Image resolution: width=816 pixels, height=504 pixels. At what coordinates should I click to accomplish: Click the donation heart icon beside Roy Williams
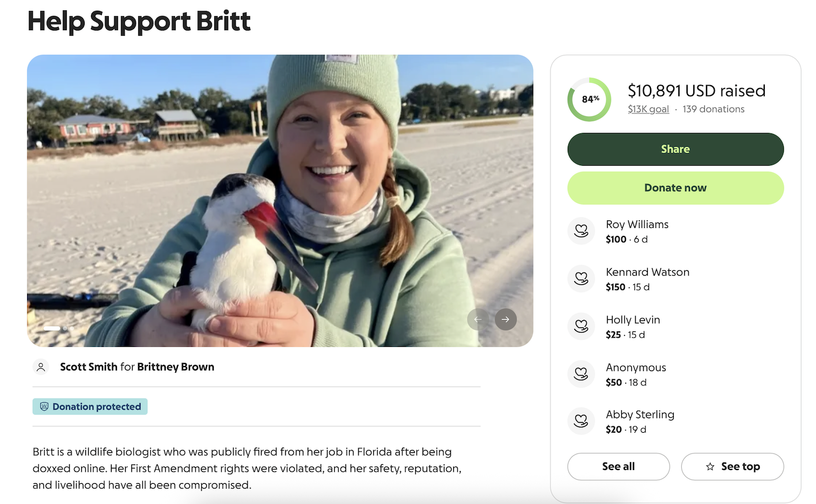tap(581, 231)
